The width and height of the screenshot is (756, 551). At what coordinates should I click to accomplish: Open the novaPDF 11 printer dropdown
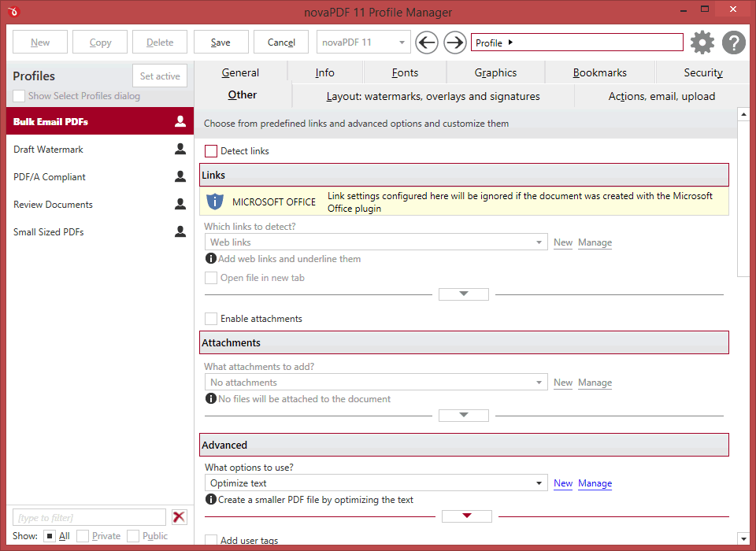[x=364, y=43]
